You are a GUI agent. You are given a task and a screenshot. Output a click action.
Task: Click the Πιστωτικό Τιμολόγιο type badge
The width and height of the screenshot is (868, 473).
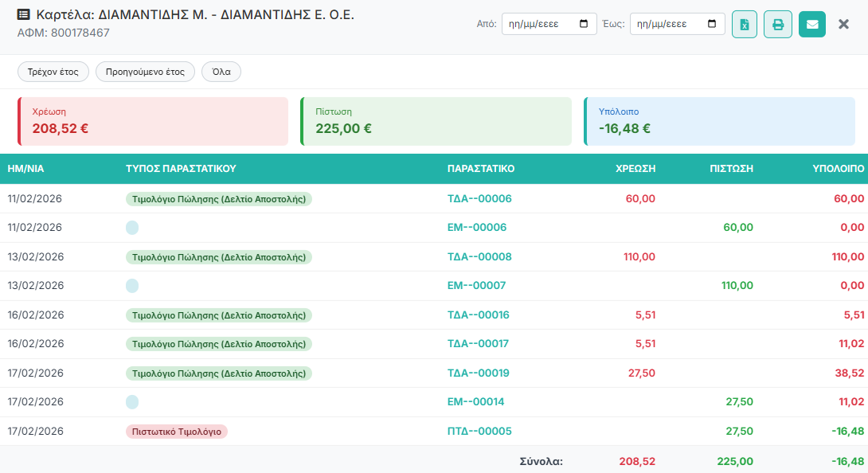point(177,431)
